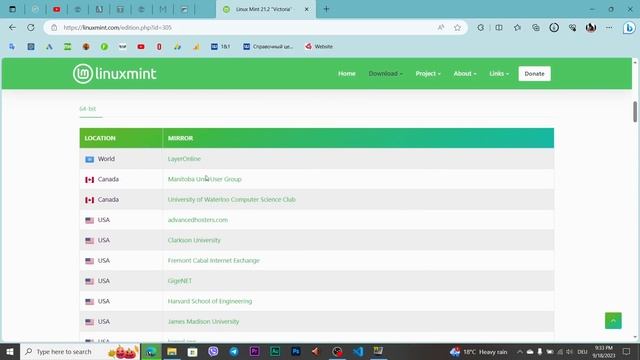This screenshot has height=360, width=640.
Task: Click the taskbar search box
Action: (x=80, y=351)
